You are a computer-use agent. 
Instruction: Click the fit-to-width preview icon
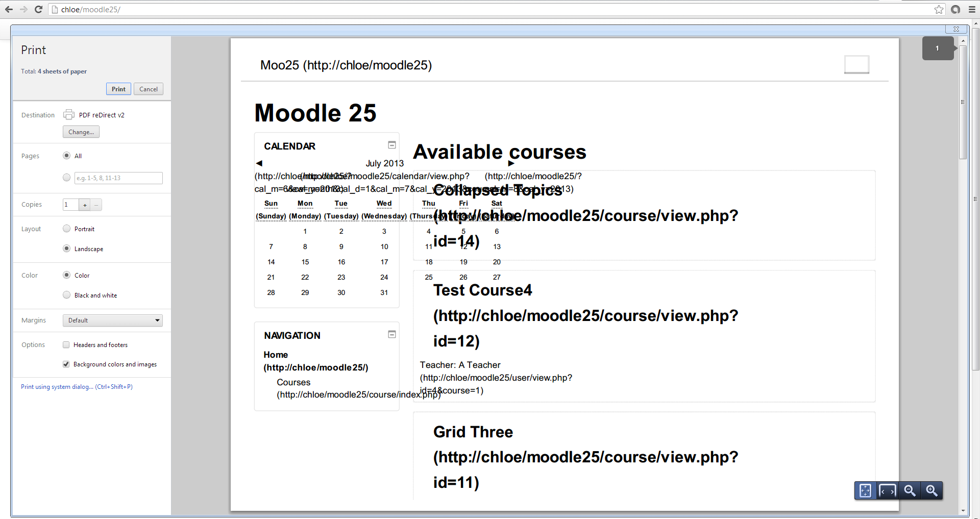click(888, 490)
